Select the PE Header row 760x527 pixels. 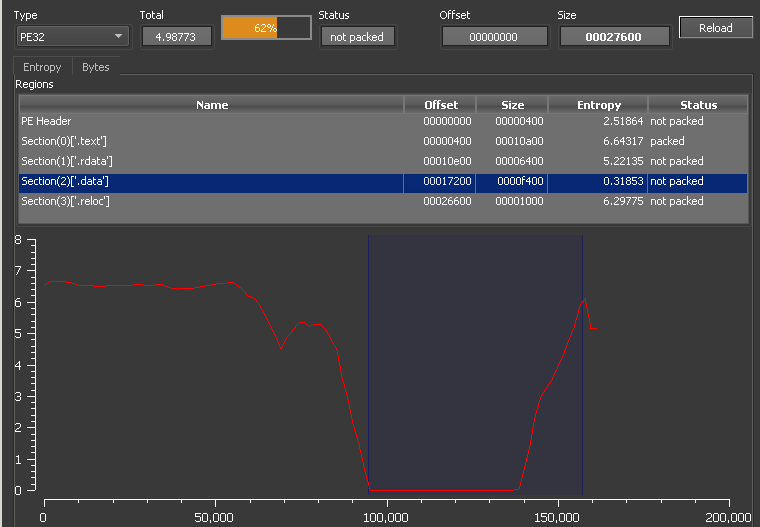(210, 121)
